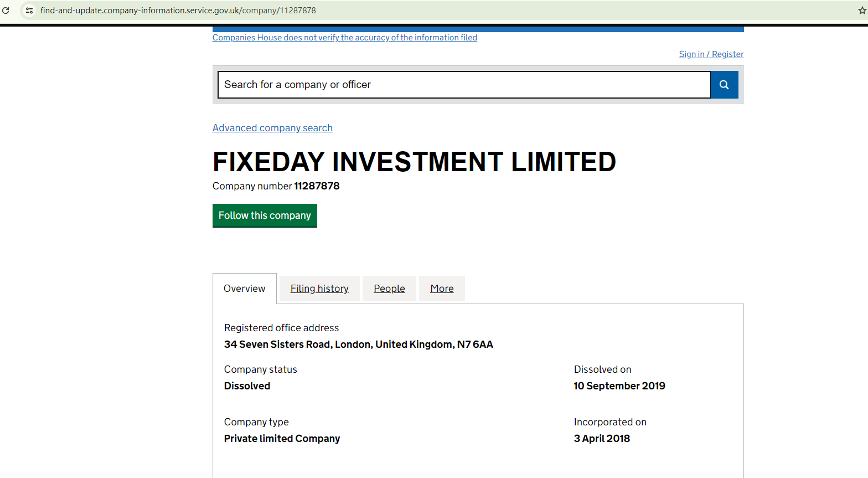The width and height of the screenshot is (868, 478).
Task: Bookmark this page with the star icon
Action: point(862,11)
